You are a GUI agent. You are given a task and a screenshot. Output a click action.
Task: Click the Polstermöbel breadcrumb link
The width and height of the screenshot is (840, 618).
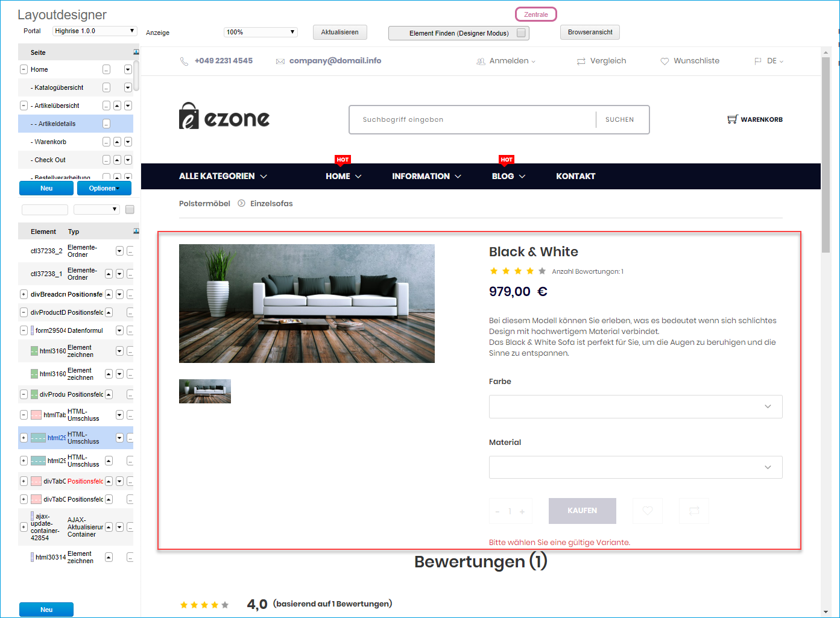(x=204, y=203)
